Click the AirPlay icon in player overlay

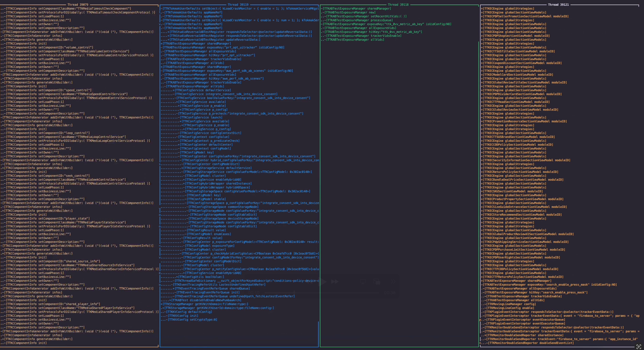pos(363,282)
